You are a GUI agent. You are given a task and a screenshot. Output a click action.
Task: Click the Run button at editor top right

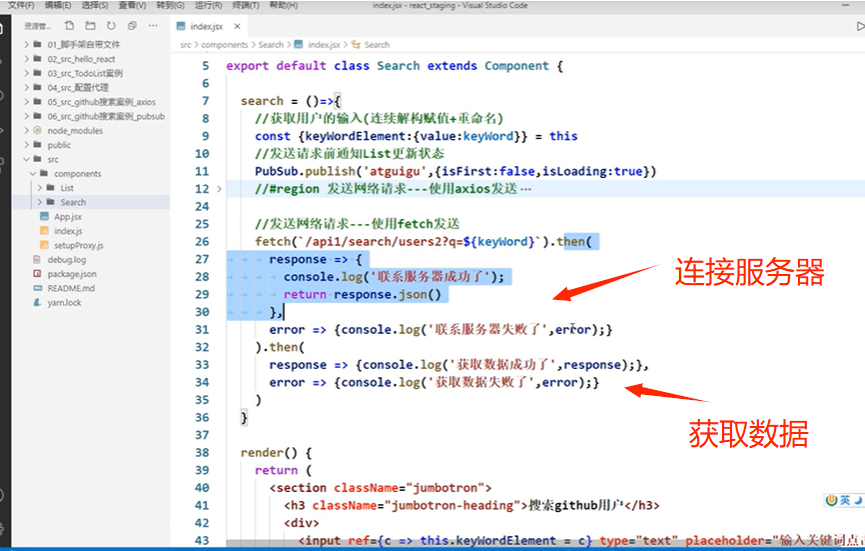pyautogui.click(x=860, y=26)
